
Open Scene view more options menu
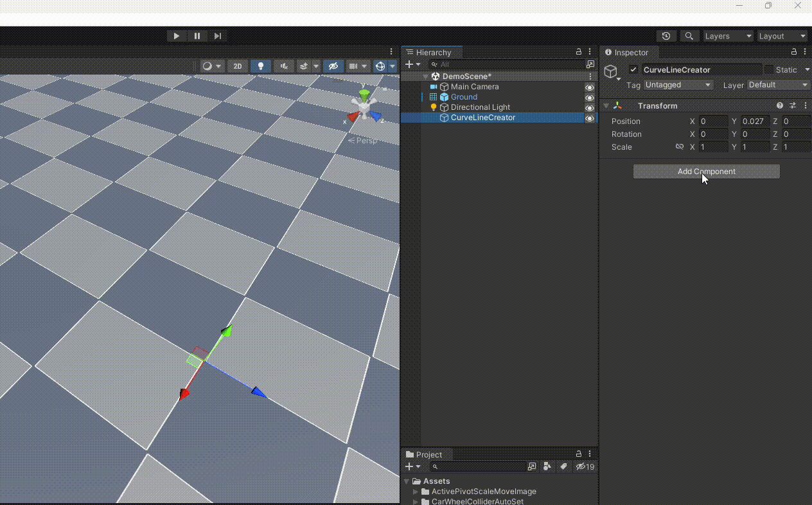point(391,52)
